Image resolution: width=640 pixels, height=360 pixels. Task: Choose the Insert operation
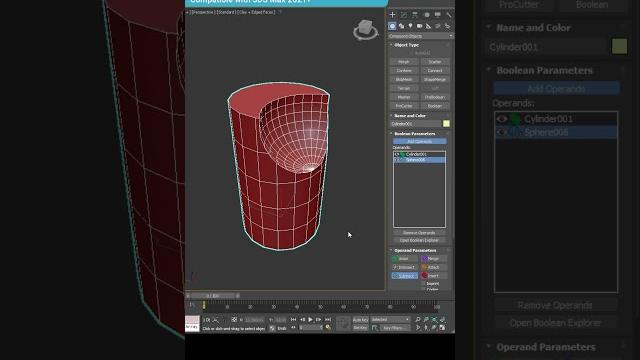(434, 276)
